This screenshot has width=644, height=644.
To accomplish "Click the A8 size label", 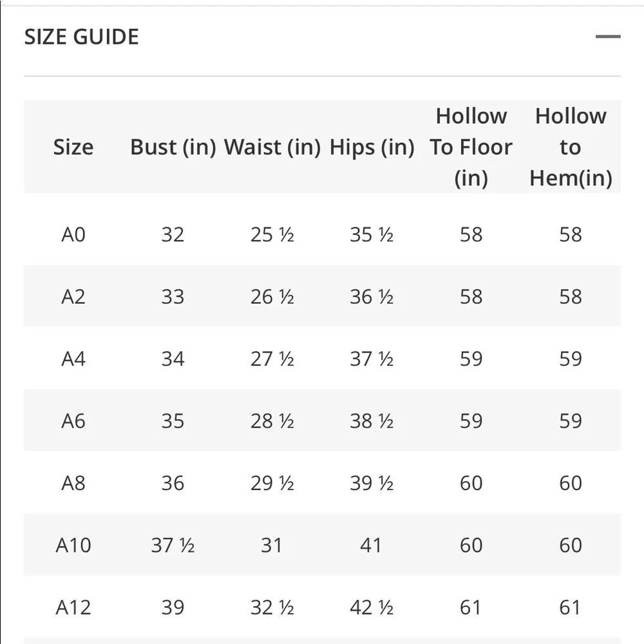I will click(73, 483).
